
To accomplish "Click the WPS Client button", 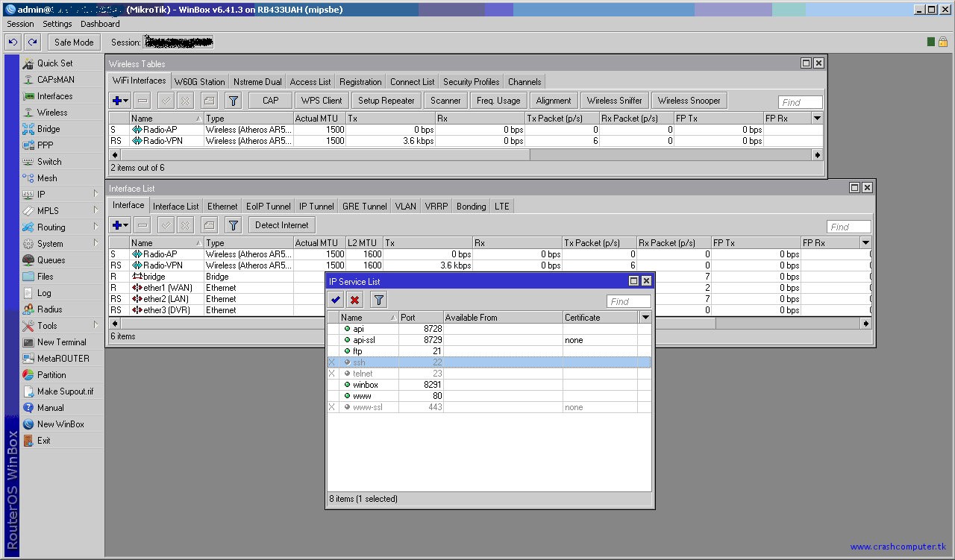I will point(322,101).
